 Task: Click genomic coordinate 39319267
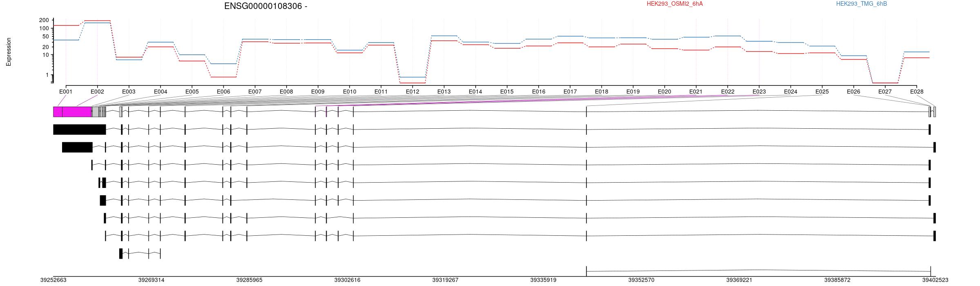point(445,280)
